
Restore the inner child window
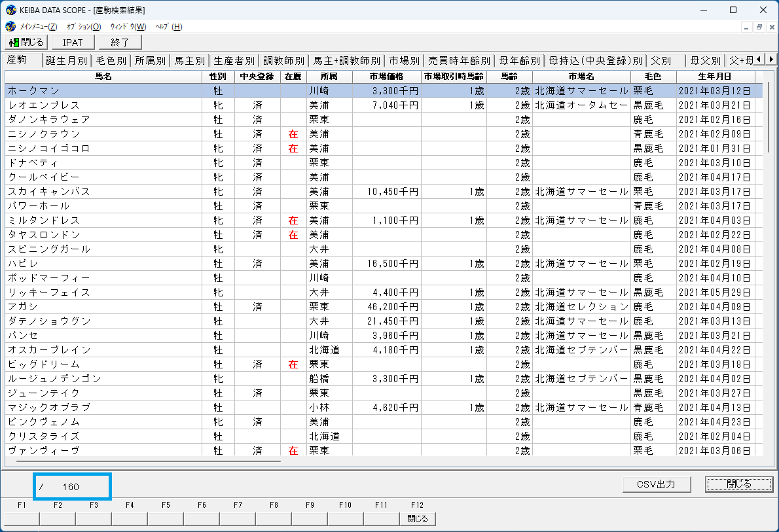[759, 27]
